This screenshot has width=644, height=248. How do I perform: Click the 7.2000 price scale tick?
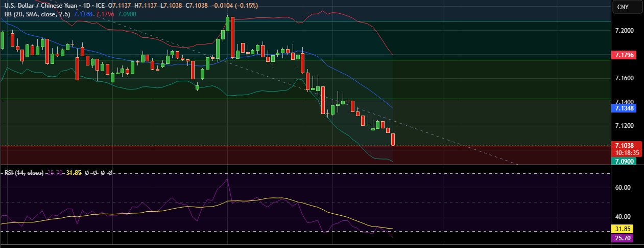[625, 31]
